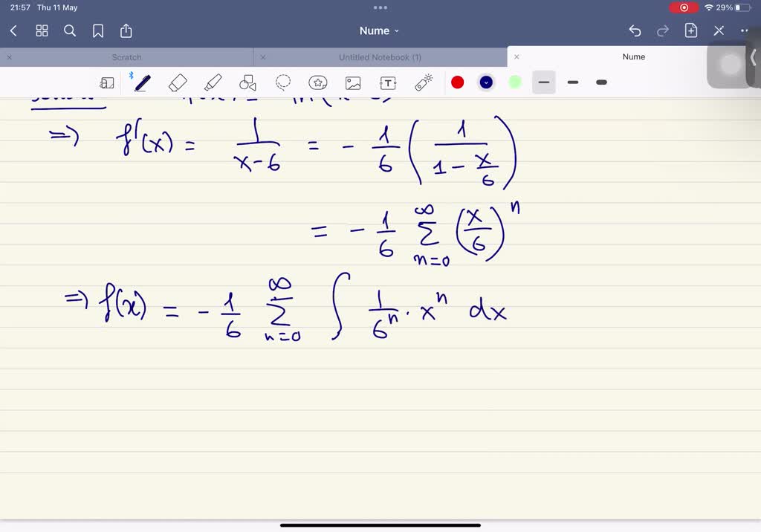
Task: Open the Shapes tool
Action: (248, 82)
